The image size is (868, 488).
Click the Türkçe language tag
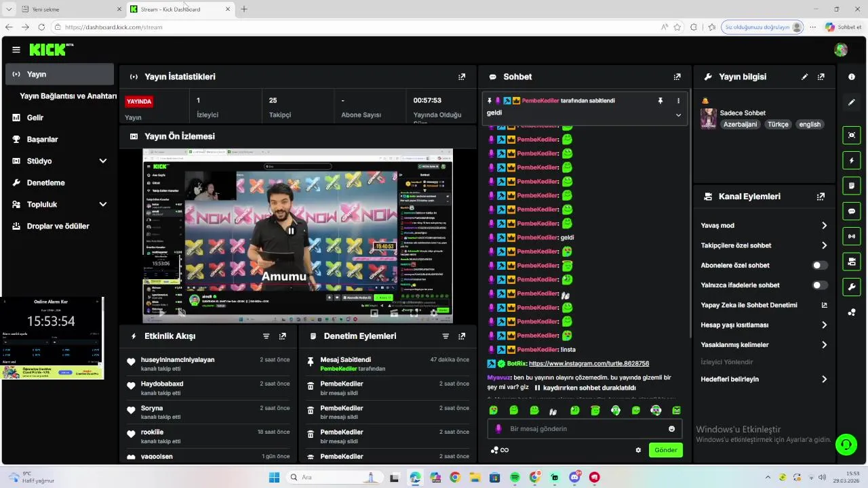(778, 125)
